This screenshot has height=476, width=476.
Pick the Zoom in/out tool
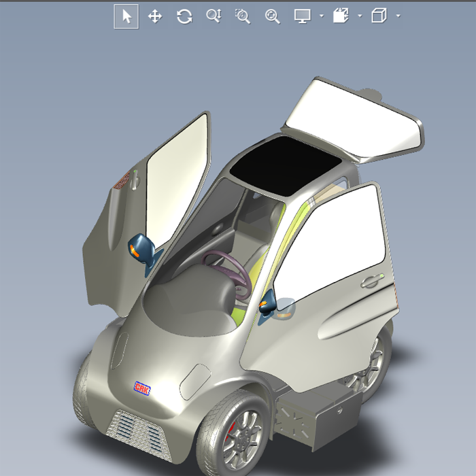[214, 16]
